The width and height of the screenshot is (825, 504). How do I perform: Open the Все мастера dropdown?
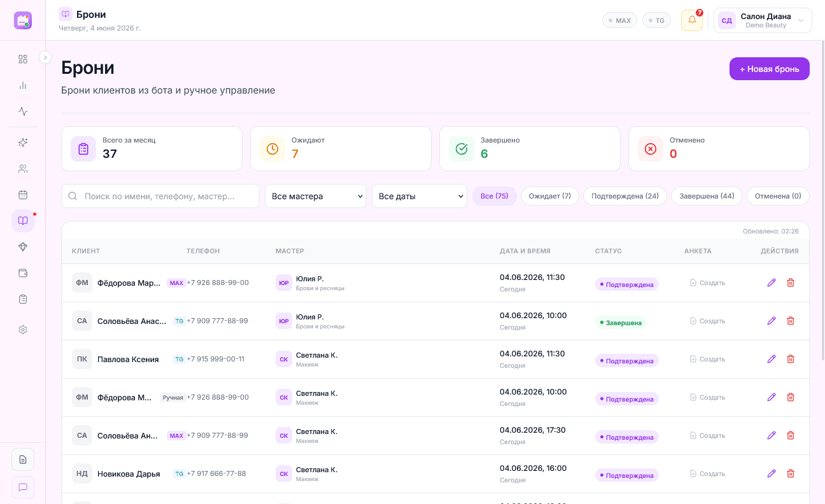(316, 196)
